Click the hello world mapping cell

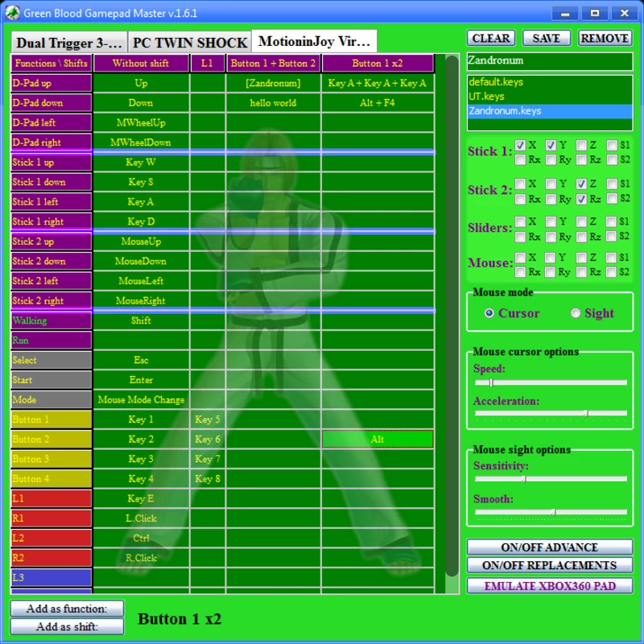point(273,103)
